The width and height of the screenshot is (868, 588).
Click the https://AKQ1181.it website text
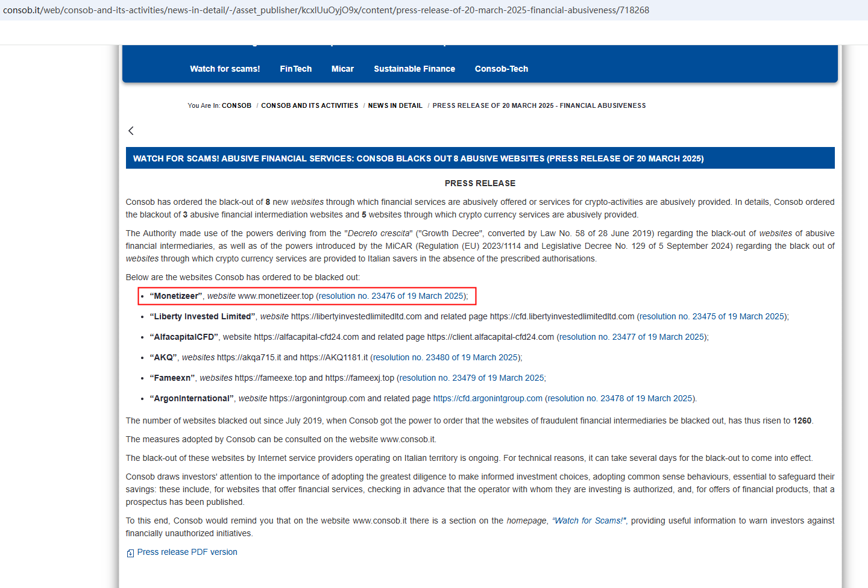coord(334,357)
